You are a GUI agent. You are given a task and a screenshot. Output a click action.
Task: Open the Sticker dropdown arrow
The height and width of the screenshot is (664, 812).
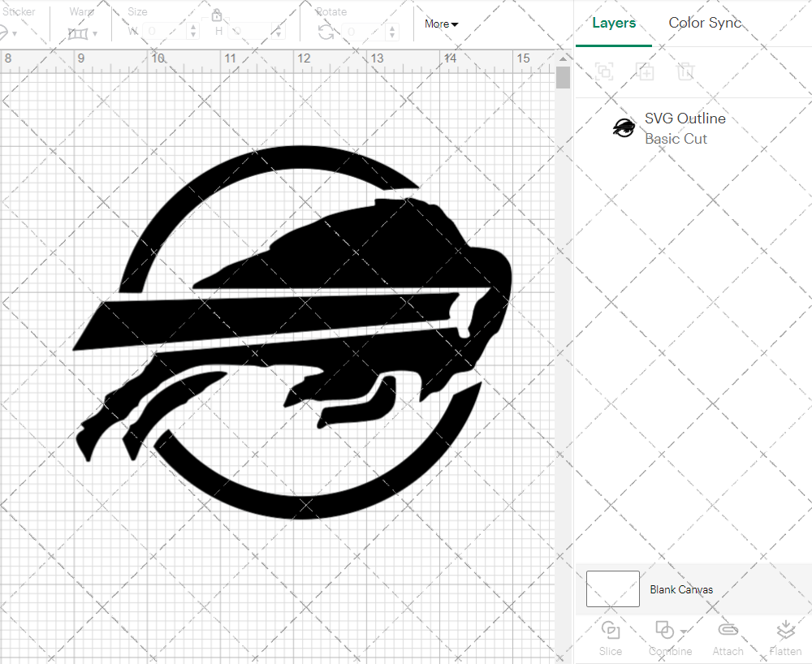[x=13, y=32]
